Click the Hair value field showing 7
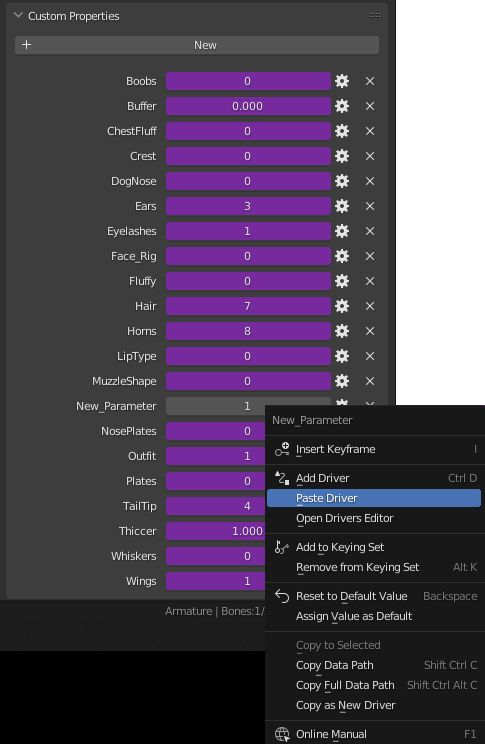This screenshot has width=485, height=744. pyautogui.click(x=248, y=306)
